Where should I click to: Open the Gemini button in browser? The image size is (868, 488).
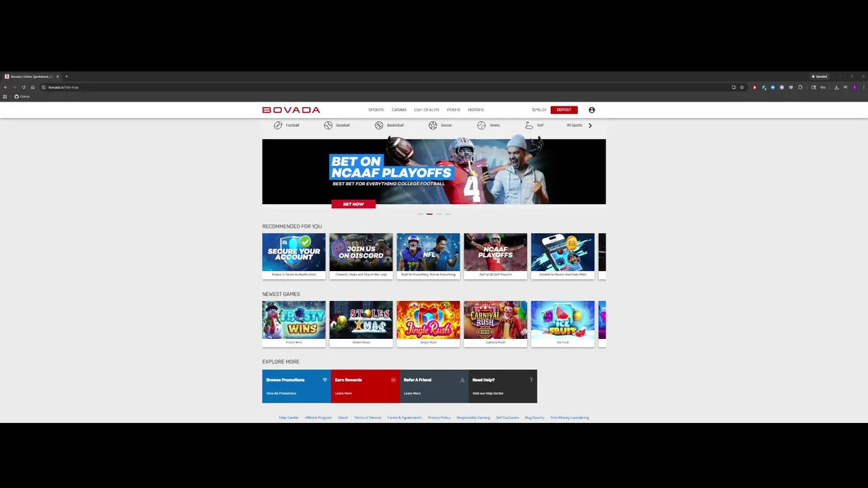[819, 77]
